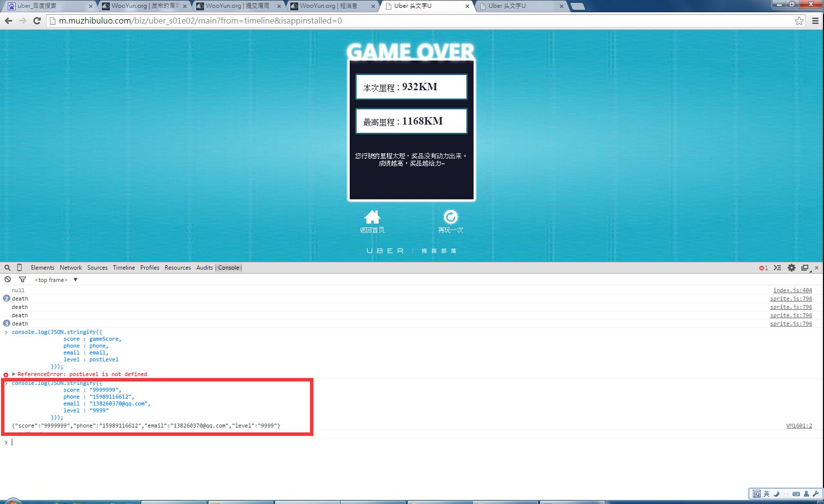
Task: Open sprite.js:796 link on first death row
Action: 791,299
